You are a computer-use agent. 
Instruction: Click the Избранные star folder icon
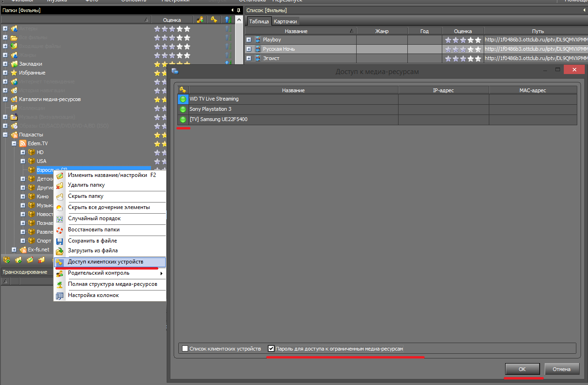tap(14, 73)
